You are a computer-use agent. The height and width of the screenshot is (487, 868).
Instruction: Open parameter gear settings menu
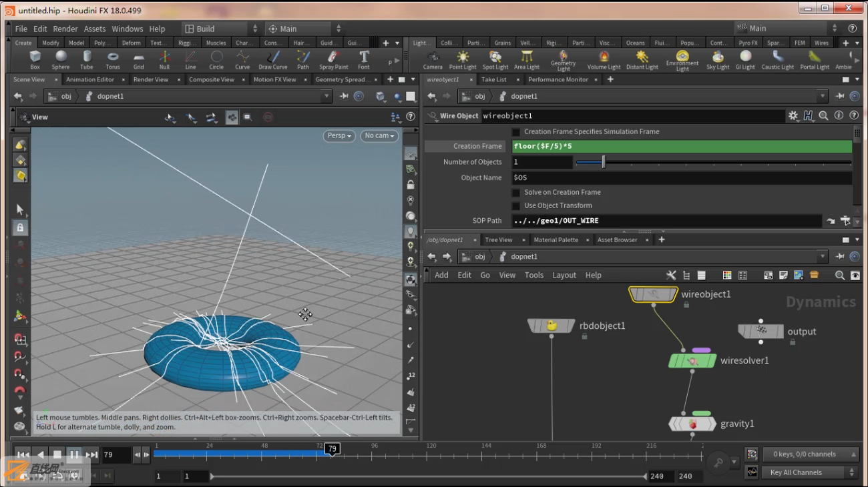(x=793, y=115)
